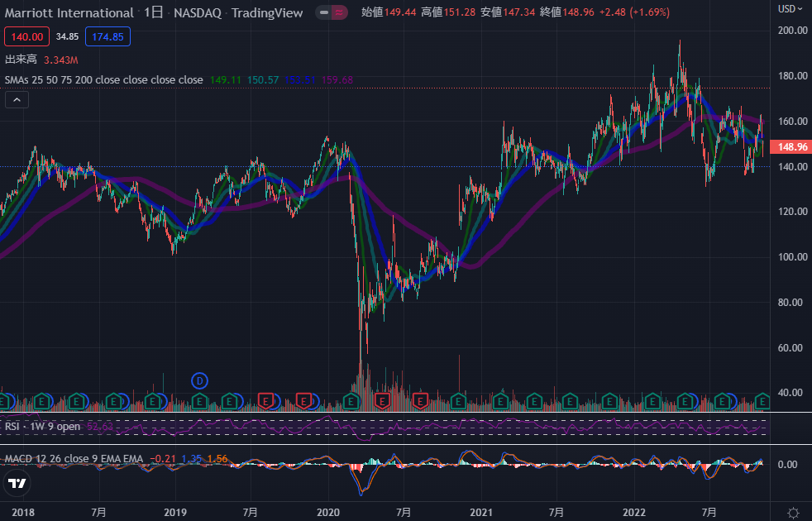The image size is (812, 521).
Task: Click the 120.00 price axis label
Action: point(793,212)
